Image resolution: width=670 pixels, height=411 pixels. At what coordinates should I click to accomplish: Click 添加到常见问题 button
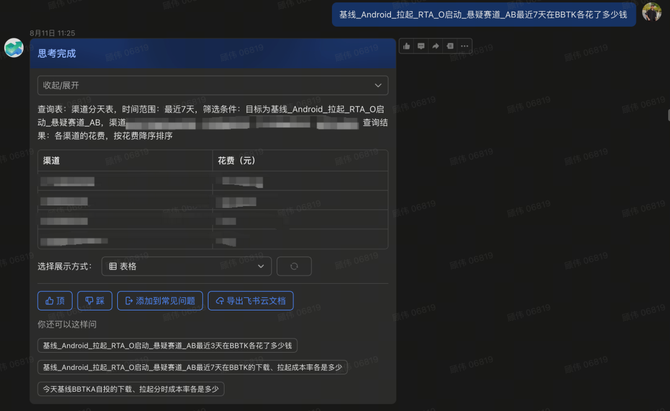tap(160, 300)
